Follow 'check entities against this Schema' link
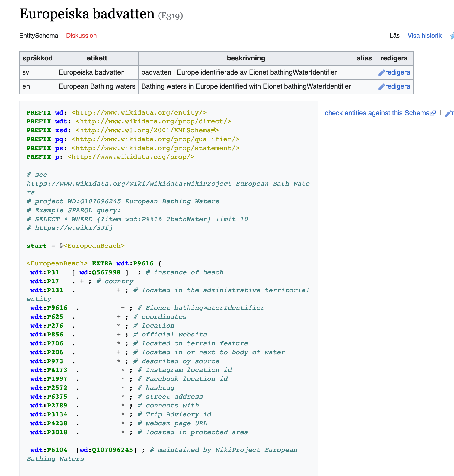 pyautogui.click(x=377, y=113)
